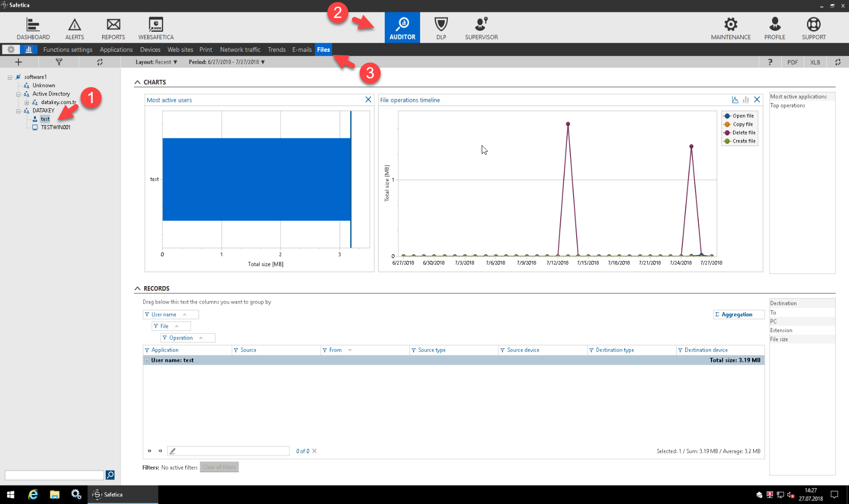Collapse the Active Directory tree node
This screenshot has height=504, width=849.
pos(18,94)
